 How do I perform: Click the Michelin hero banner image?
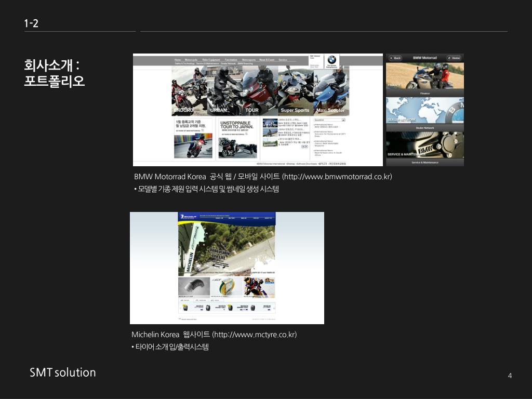(227, 249)
